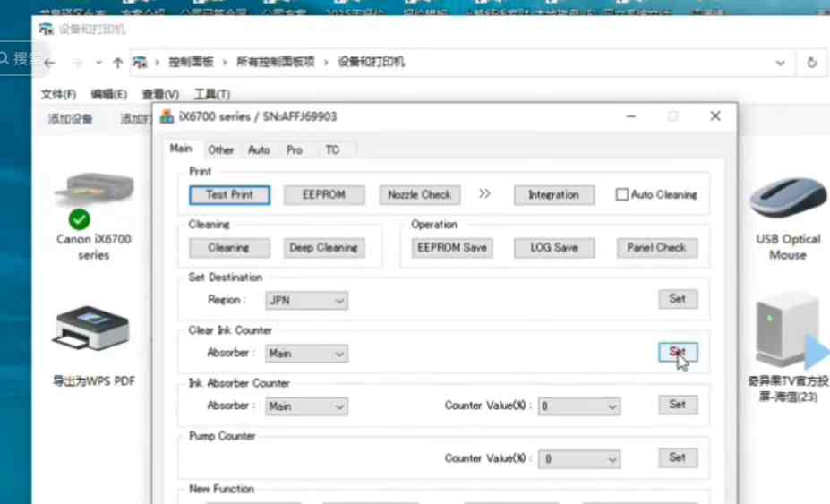This screenshot has height=504, width=830.
Task: Open the Ink Absorber Counter Absorber dropdown
Action: (306, 406)
